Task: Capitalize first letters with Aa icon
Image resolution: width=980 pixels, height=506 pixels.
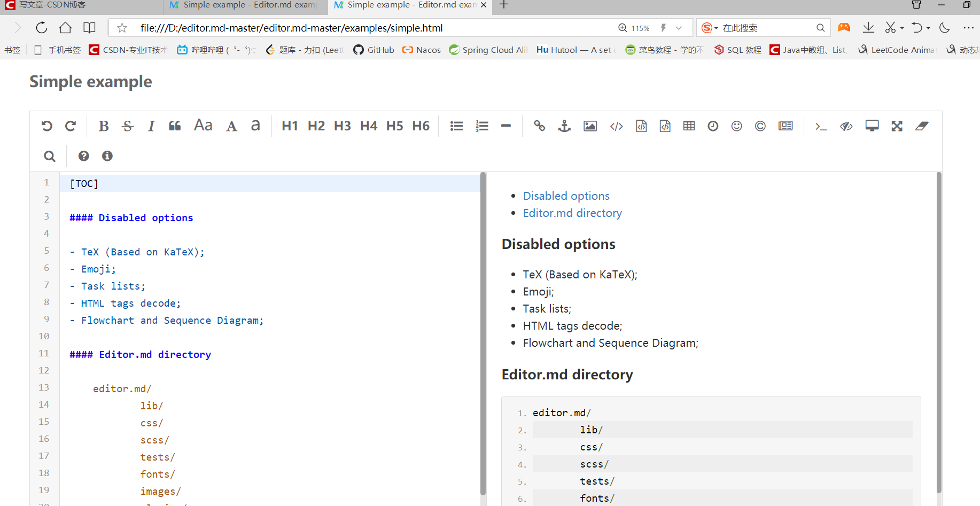Action: tap(203, 126)
